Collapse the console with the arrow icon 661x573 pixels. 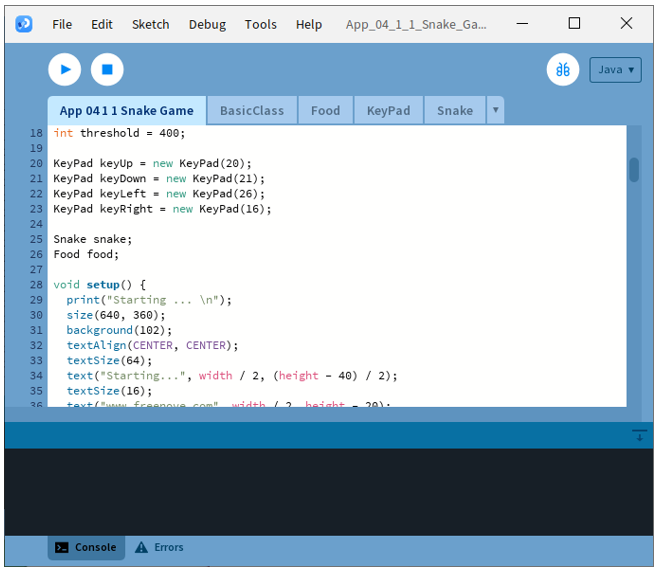click(640, 435)
